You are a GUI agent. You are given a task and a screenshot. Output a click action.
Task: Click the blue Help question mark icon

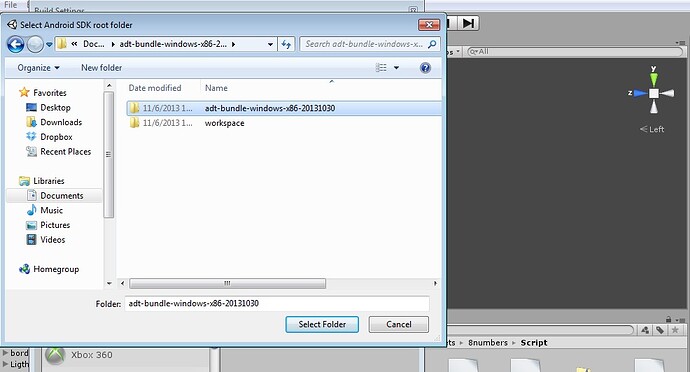point(425,68)
